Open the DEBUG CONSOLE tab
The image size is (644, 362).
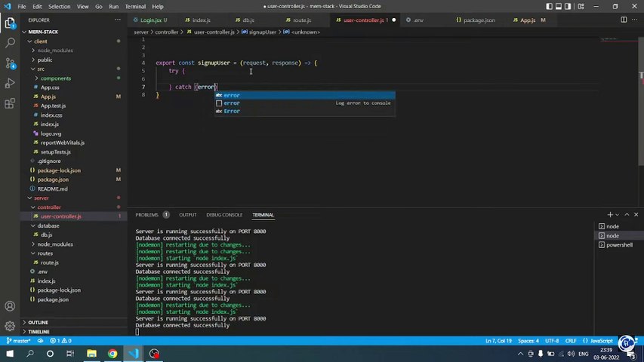(224, 215)
